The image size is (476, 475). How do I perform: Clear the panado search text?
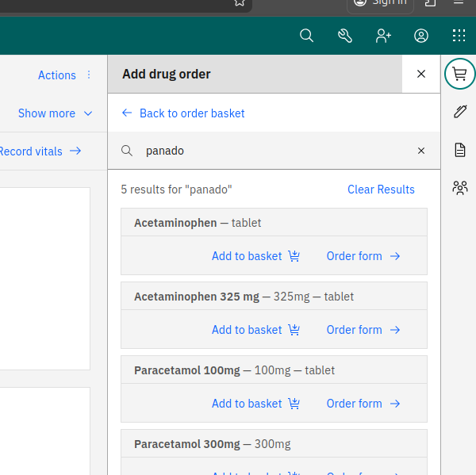coord(421,151)
